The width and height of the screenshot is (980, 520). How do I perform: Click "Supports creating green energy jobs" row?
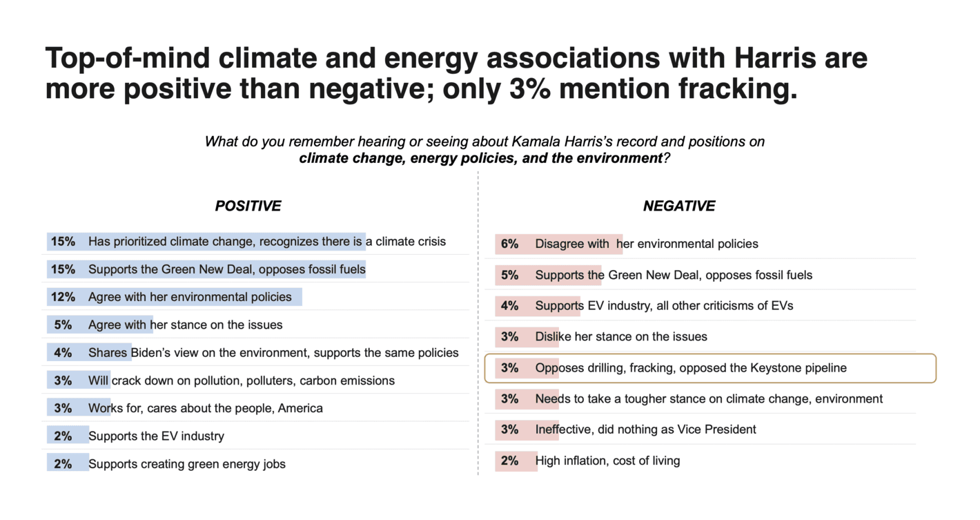(186, 464)
